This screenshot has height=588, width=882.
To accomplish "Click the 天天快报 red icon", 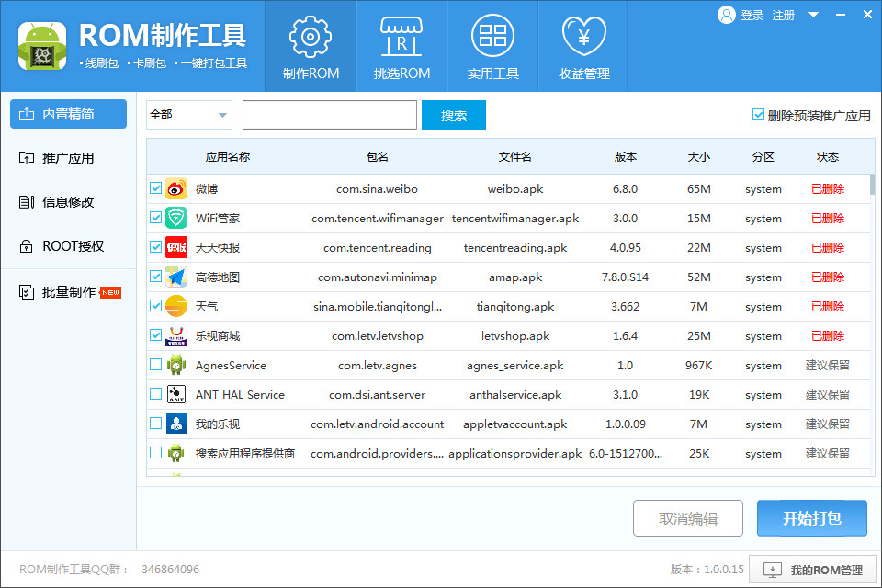I will 176,247.
